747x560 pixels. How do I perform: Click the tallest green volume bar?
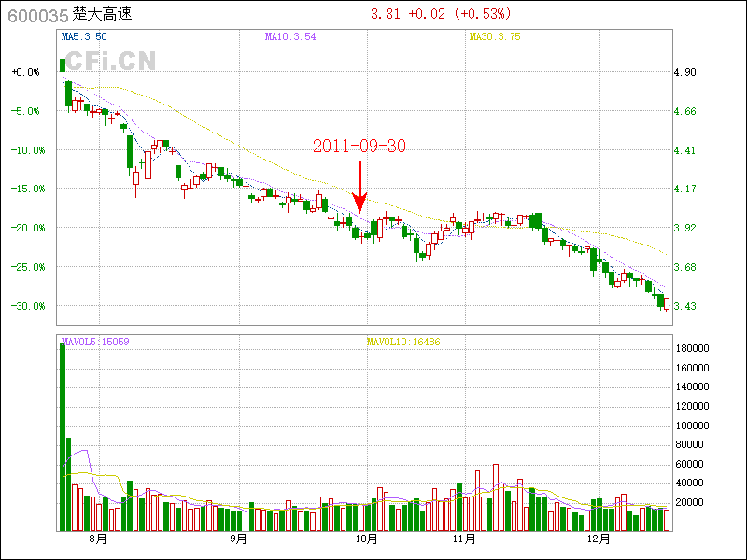coord(63,437)
